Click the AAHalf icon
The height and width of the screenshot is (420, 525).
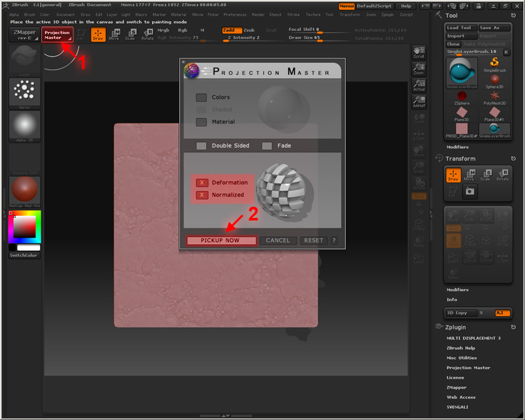point(419,102)
